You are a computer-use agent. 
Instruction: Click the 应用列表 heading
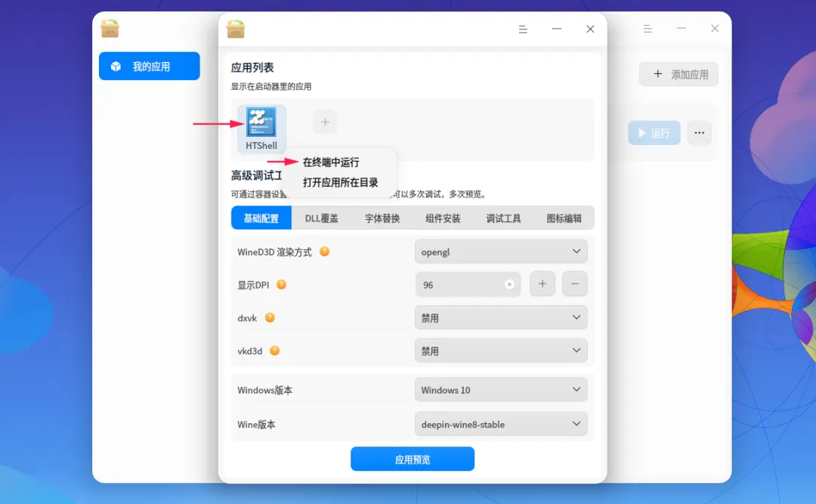point(252,68)
